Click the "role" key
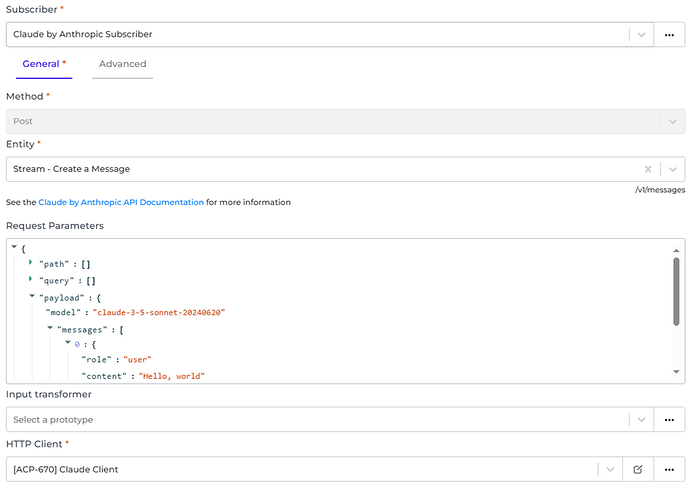 [x=96, y=360]
